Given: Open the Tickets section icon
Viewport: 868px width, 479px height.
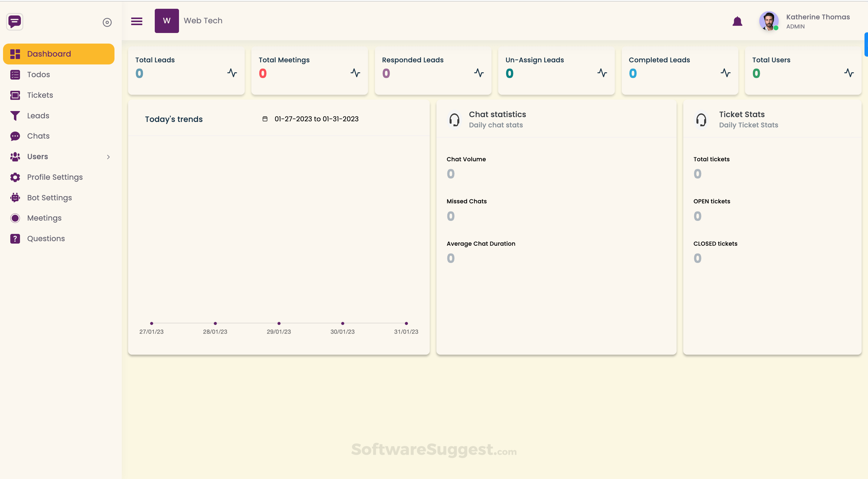Looking at the screenshot, I should pos(15,95).
